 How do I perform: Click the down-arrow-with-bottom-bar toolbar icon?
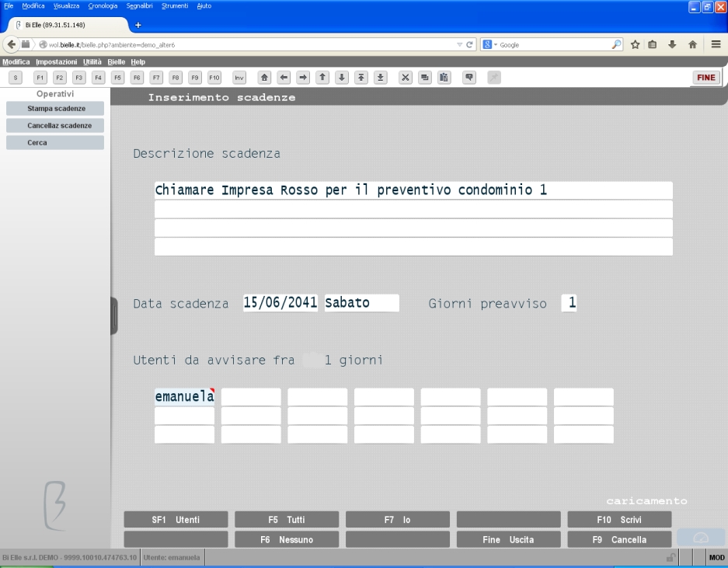point(380,78)
